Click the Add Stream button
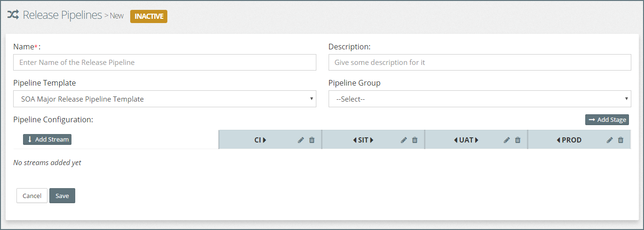 click(x=47, y=140)
